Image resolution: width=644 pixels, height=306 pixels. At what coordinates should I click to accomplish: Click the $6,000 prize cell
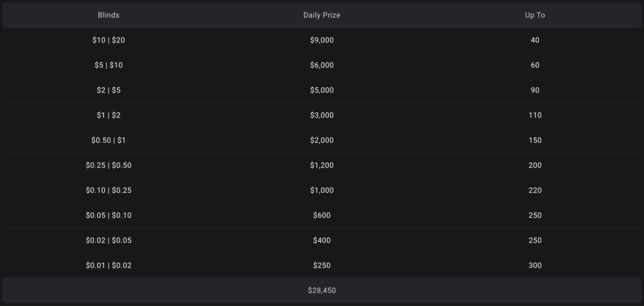point(321,65)
